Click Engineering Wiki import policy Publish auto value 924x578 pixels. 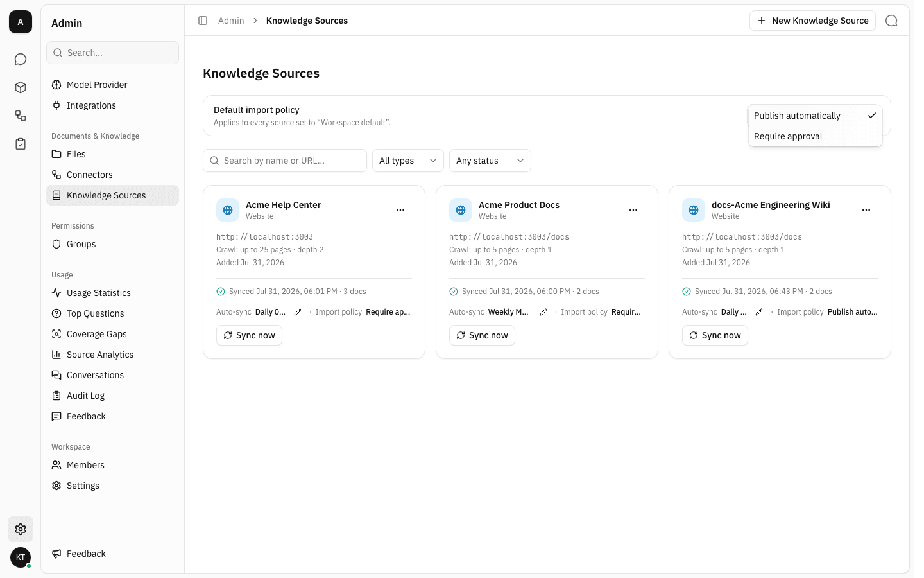point(853,312)
